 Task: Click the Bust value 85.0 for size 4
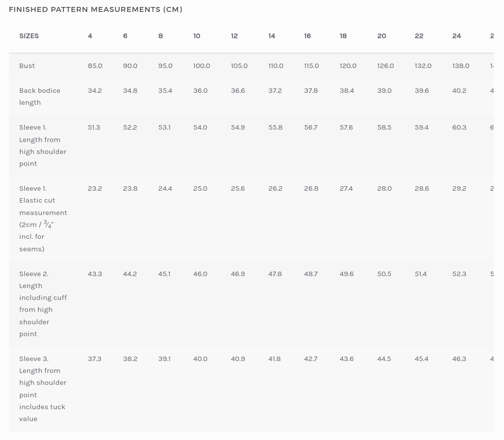tap(95, 66)
